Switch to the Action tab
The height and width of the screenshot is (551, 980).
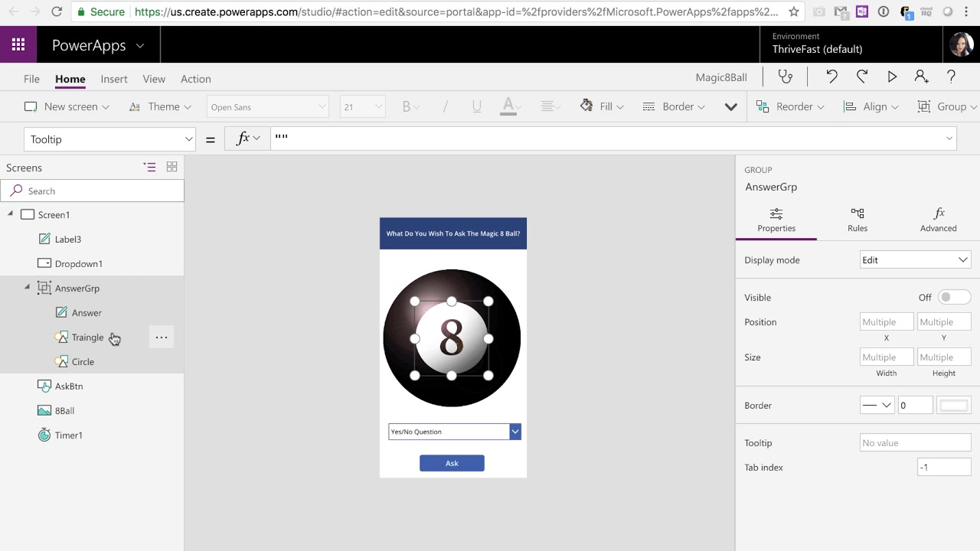(x=196, y=79)
